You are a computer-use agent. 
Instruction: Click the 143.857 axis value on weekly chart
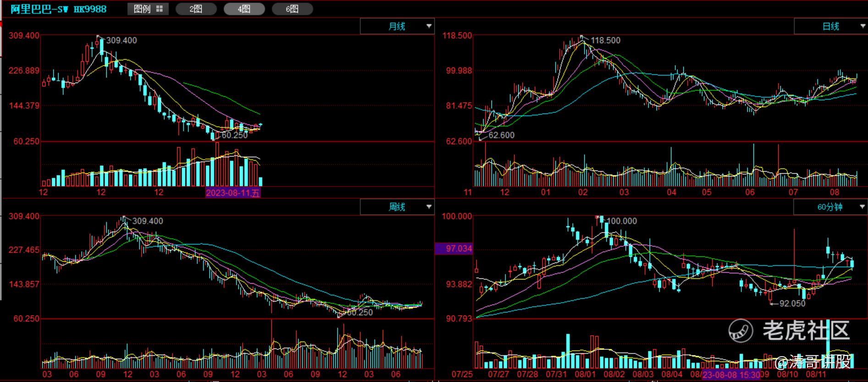coord(24,284)
